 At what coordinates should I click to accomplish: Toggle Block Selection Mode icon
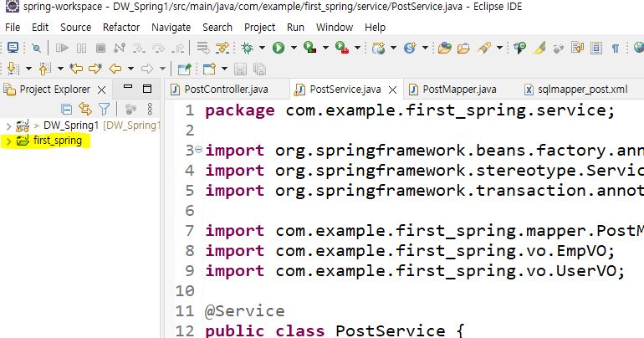coord(596,48)
